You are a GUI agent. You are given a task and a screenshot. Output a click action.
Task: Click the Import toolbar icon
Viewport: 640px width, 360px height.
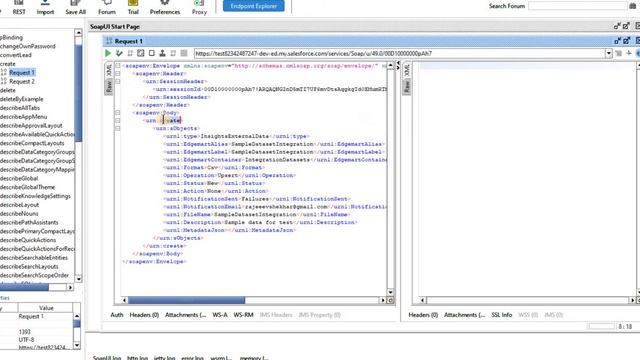45,7
